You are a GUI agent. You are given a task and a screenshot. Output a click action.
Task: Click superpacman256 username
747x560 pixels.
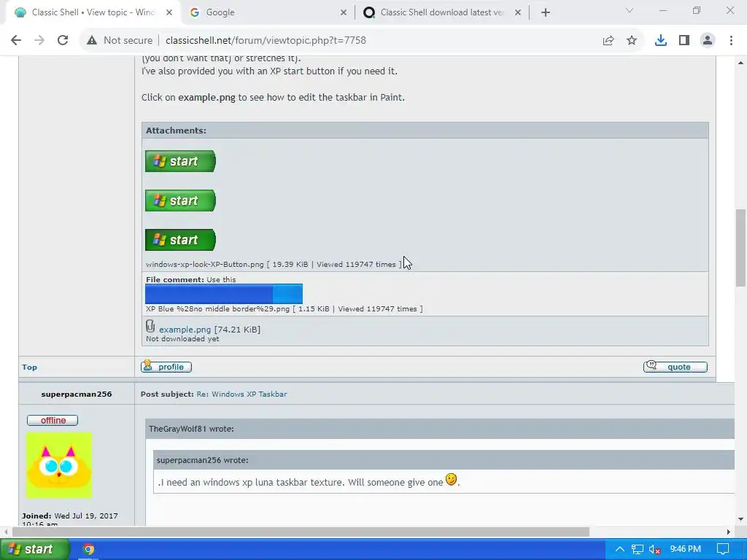tap(76, 394)
